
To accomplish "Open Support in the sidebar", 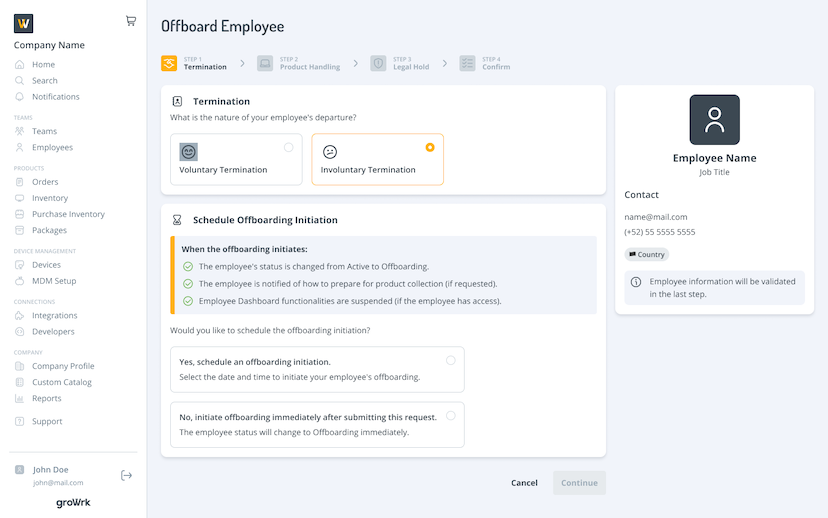I will [47, 422].
